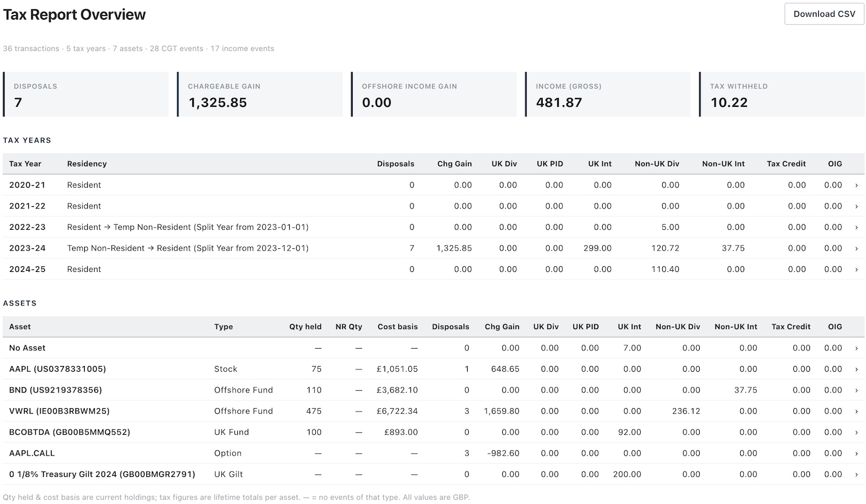Expand the 2021-22 tax year row chevron
866x504 pixels.
[x=856, y=206]
